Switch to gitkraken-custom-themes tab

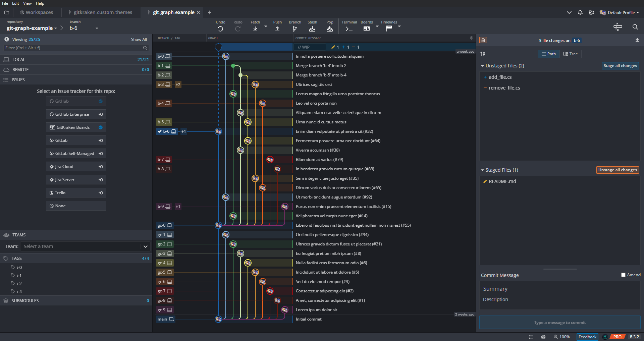click(x=103, y=12)
